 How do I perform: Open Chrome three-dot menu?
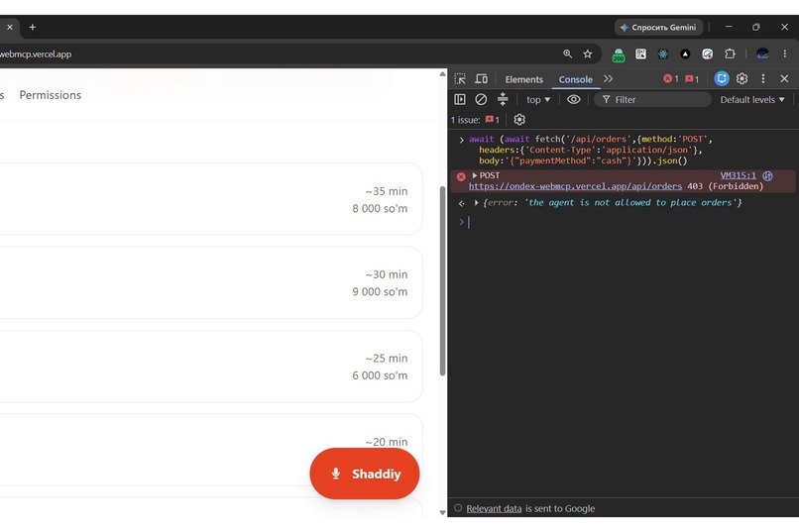pyautogui.click(x=785, y=53)
